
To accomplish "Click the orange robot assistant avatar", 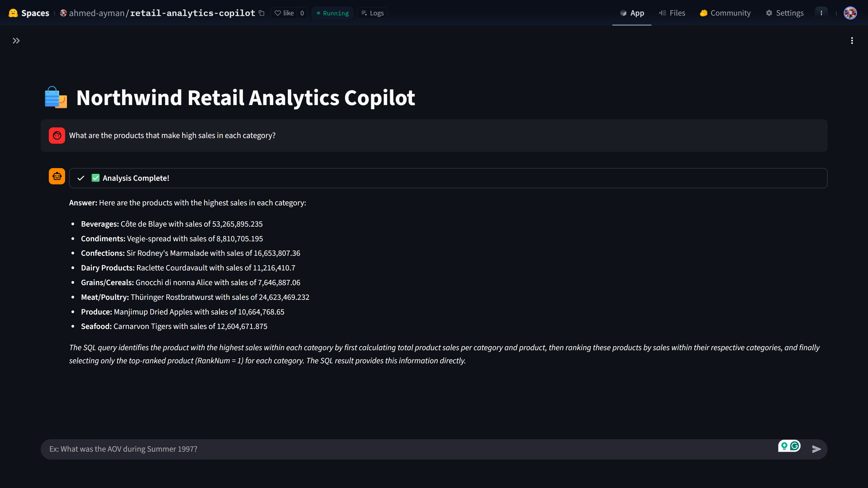I will click(57, 176).
